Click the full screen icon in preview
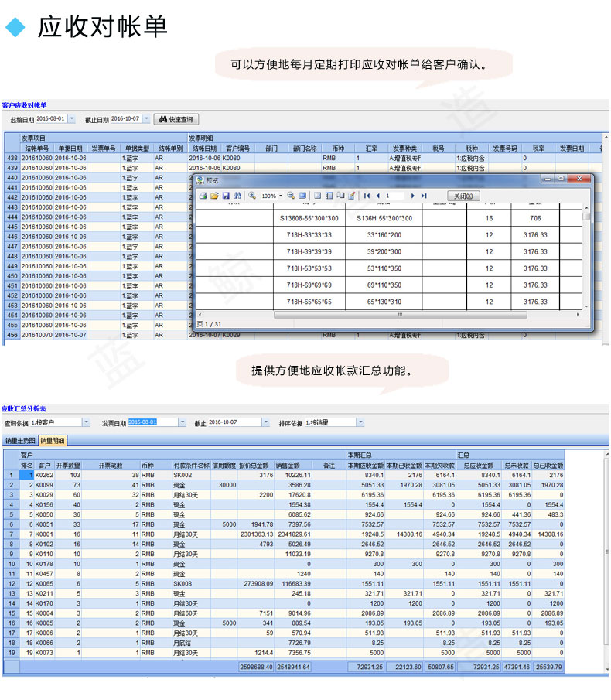Screen dimensions: 611x700 (x=302, y=196)
